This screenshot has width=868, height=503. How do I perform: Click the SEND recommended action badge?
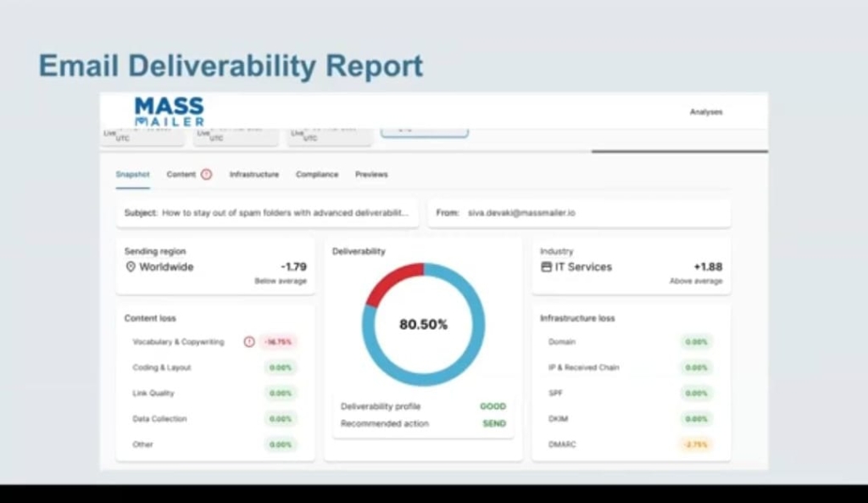[493, 423]
